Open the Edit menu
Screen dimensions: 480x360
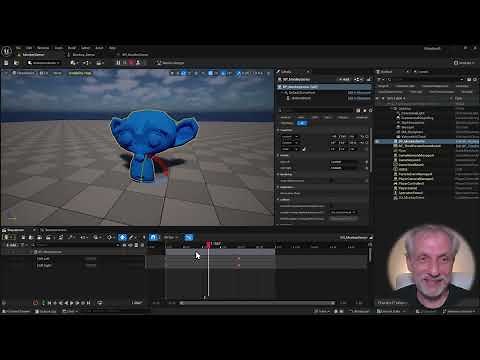click(29, 48)
